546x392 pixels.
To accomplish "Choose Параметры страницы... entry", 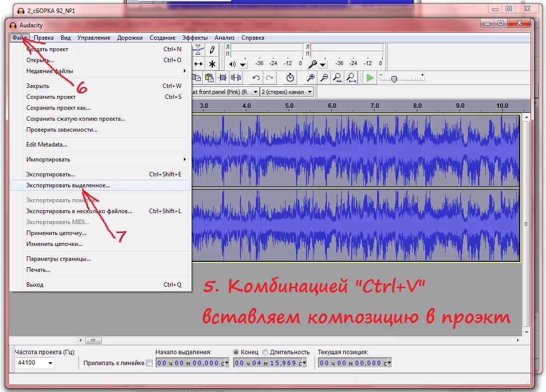I will pos(101,259).
